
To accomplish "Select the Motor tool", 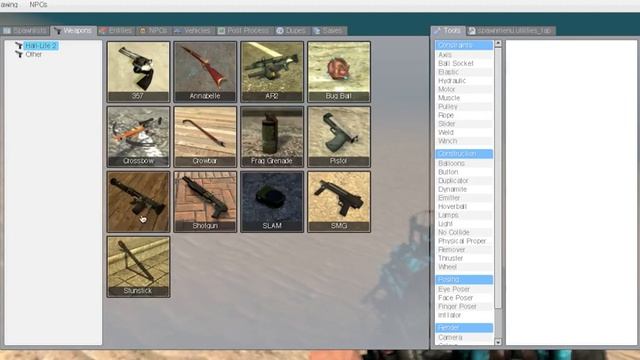I will pyautogui.click(x=464, y=89).
